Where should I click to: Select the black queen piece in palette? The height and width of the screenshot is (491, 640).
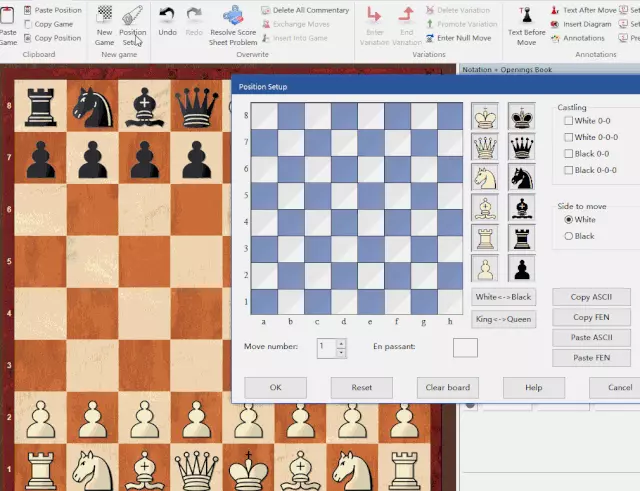(521, 147)
